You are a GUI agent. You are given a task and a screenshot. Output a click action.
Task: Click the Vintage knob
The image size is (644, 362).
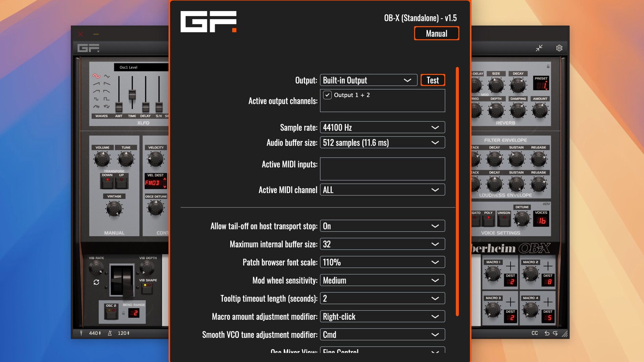coord(114,208)
